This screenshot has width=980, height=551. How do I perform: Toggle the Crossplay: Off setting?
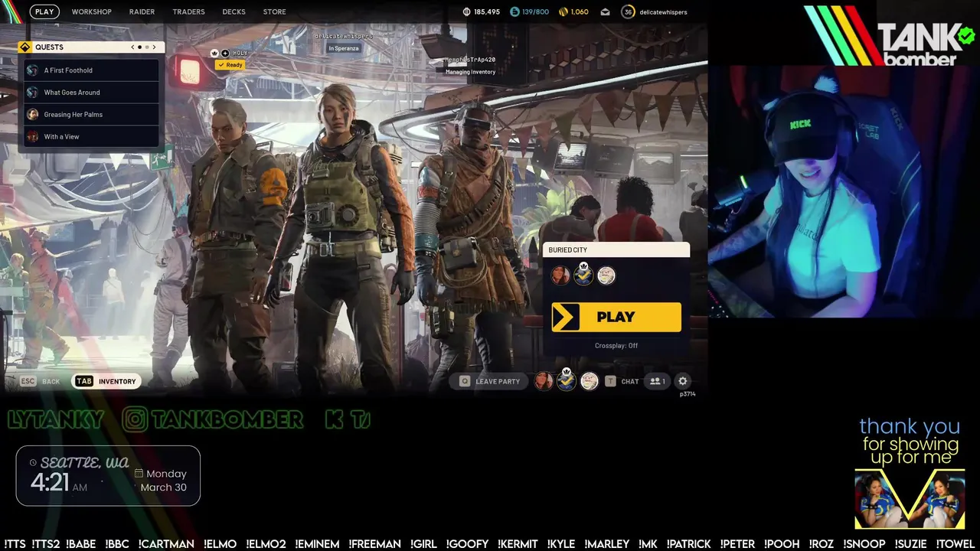(616, 346)
